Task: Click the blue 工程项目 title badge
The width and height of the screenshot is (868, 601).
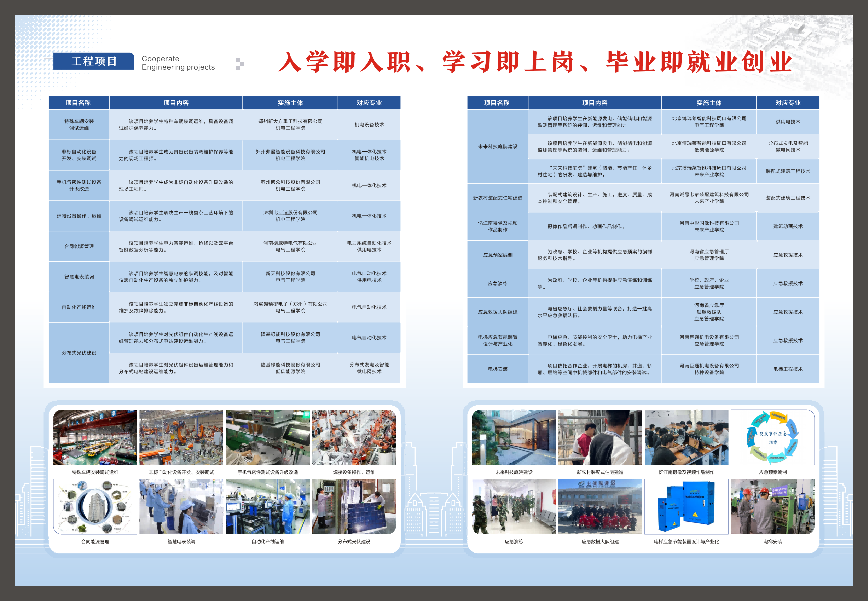Action: [94, 61]
